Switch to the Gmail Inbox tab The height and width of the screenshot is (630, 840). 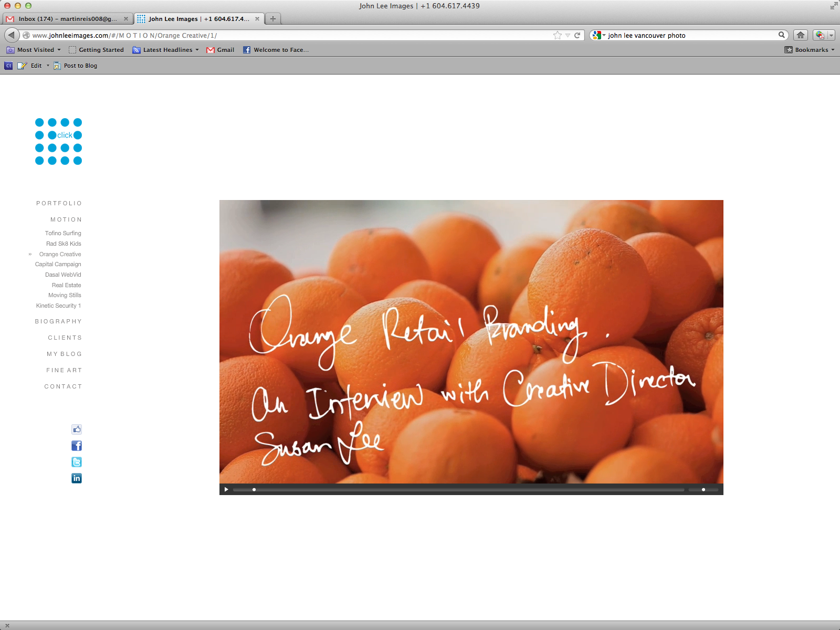[x=67, y=19]
